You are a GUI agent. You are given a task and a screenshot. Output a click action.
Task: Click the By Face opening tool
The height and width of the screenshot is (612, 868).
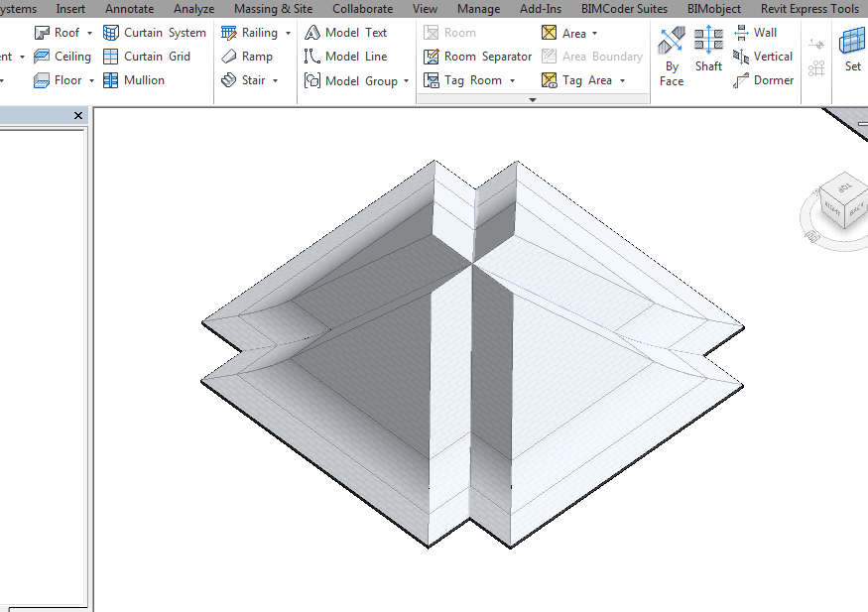pyautogui.click(x=672, y=57)
